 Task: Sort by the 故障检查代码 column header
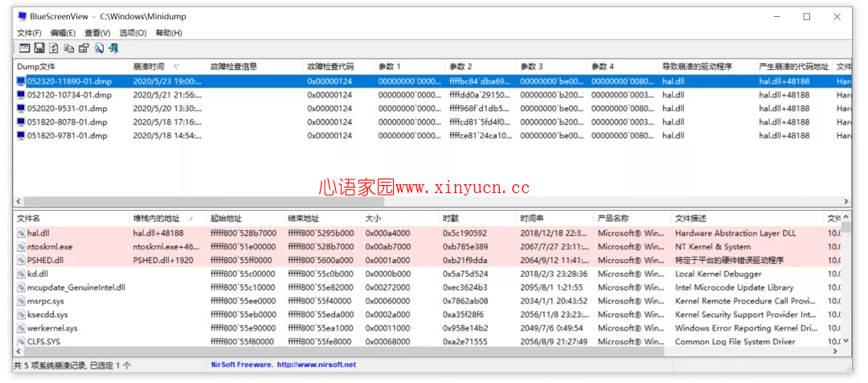(x=339, y=67)
